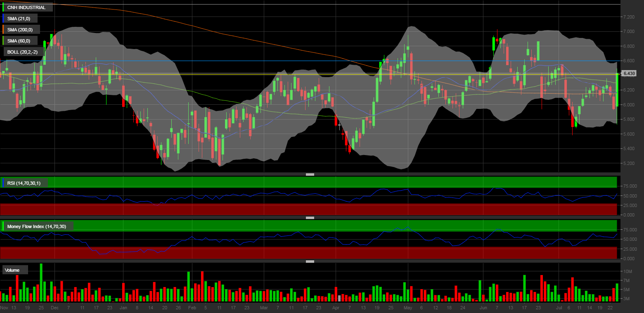Click the 5M volume axis label

[626, 289]
